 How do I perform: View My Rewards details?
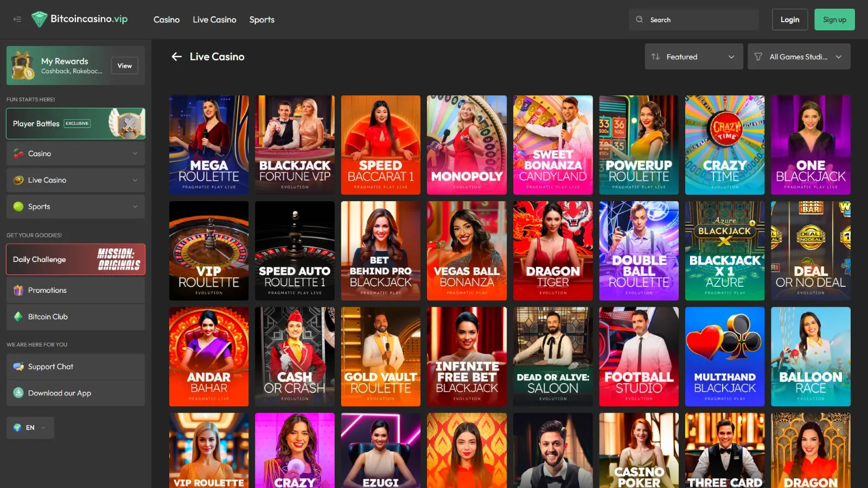pyautogui.click(x=124, y=66)
